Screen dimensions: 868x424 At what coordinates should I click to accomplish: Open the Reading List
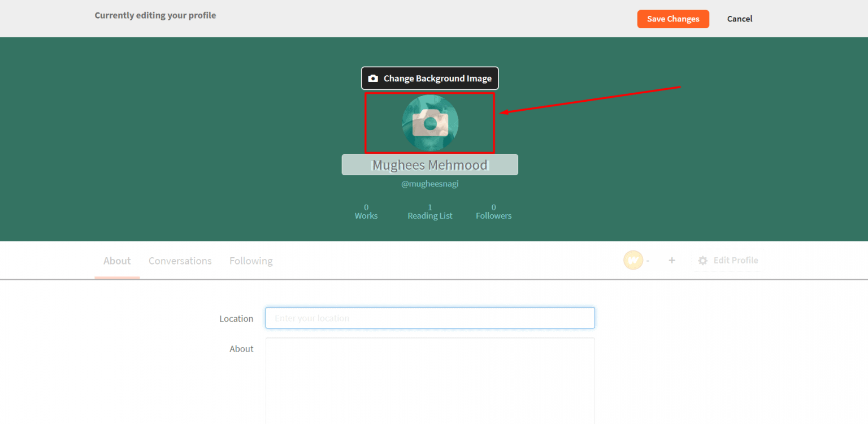click(x=429, y=211)
